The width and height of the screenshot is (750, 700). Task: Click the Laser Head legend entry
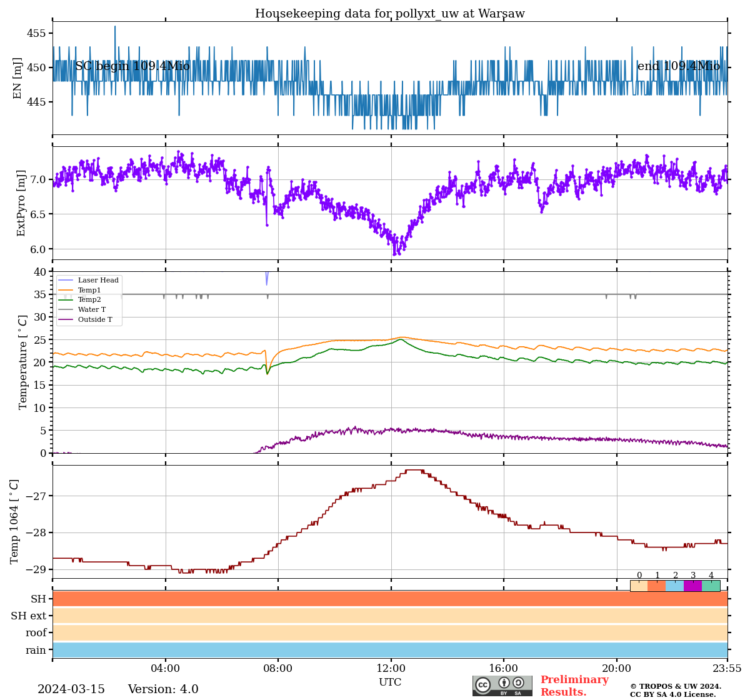coord(89,280)
